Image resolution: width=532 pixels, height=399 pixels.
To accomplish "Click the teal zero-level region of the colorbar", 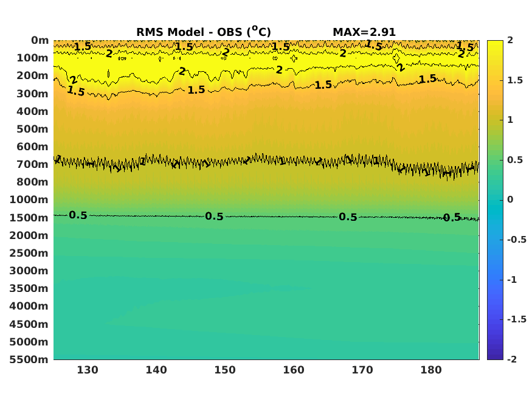I will click(495, 200).
